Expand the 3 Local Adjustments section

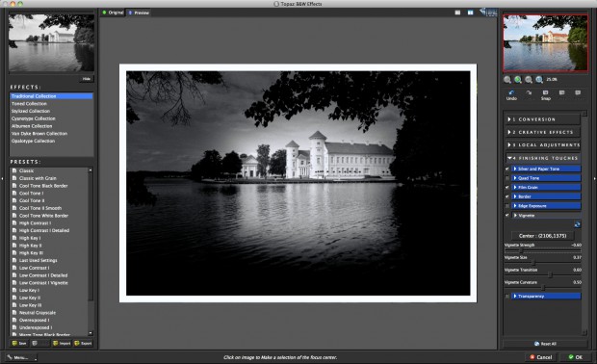[543, 145]
